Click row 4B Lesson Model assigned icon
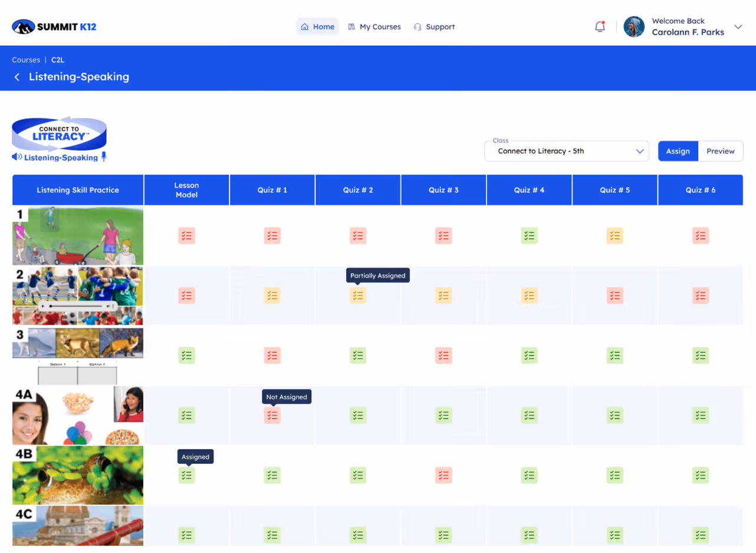The image size is (756, 553). [x=187, y=475]
